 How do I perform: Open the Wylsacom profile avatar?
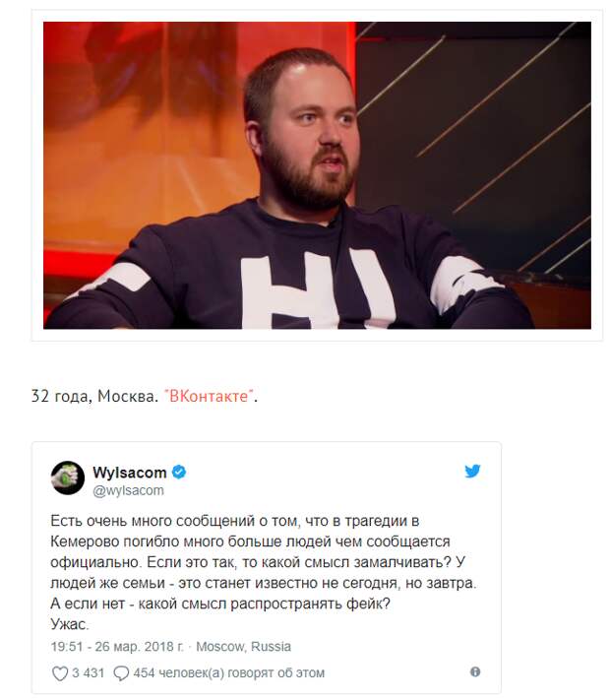67,477
